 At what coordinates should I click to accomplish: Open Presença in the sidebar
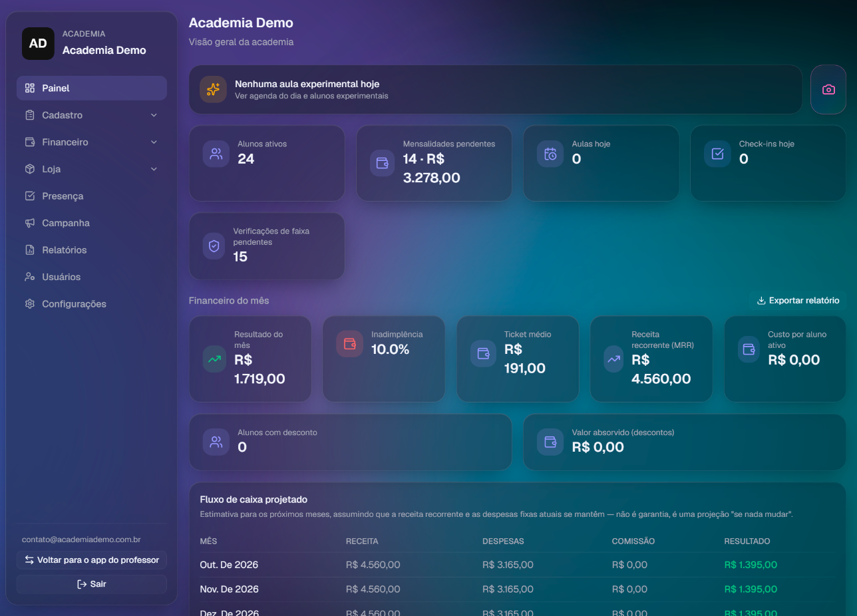[92, 196]
